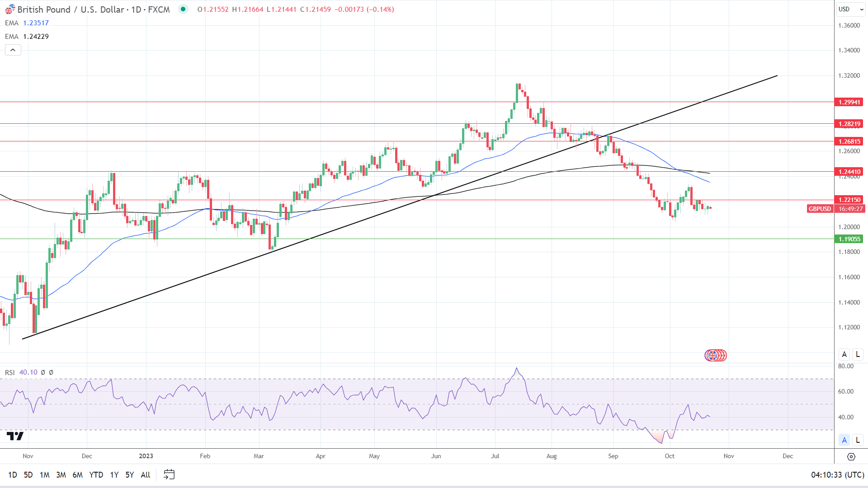The width and height of the screenshot is (868, 488).
Task: Select the 1D time range
Action: click(13, 475)
